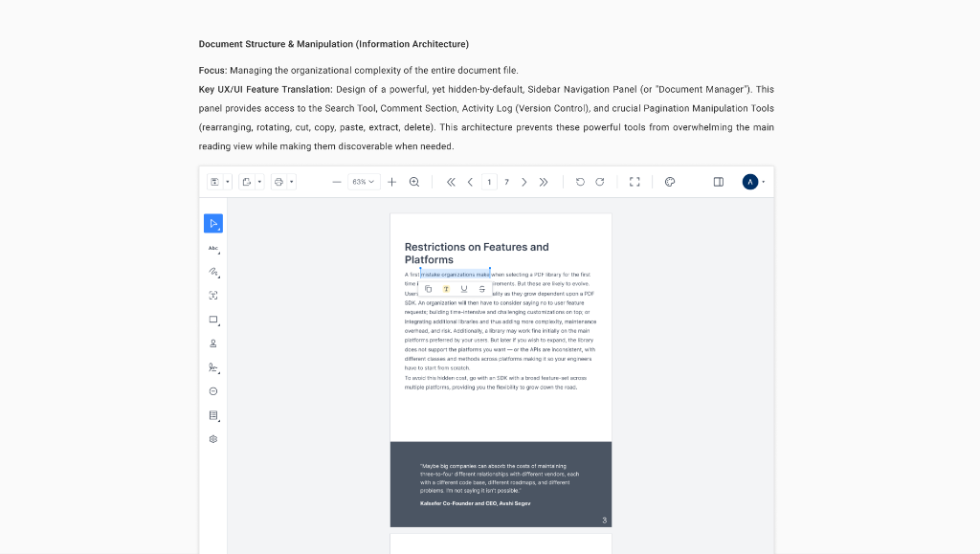
Task: Print the document using the printer icon
Action: (x=277, y=181)
